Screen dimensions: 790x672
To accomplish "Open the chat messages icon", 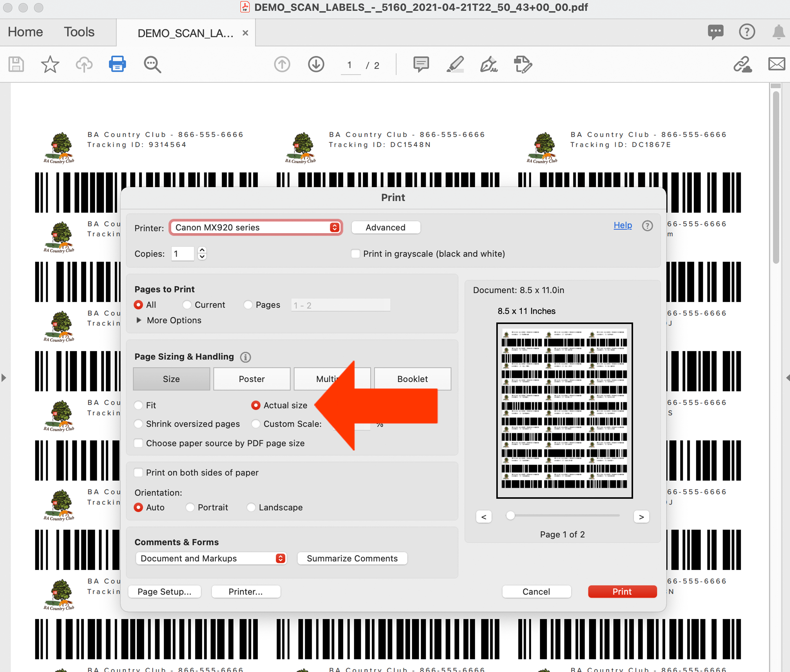I will point(715,32).
